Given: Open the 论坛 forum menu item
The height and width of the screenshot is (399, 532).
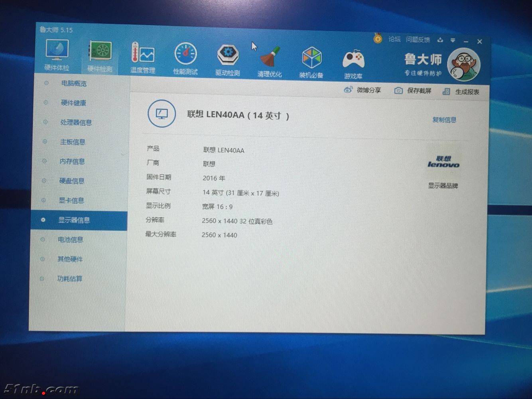Looking at the screenshot, I should [x=394, y=39].
